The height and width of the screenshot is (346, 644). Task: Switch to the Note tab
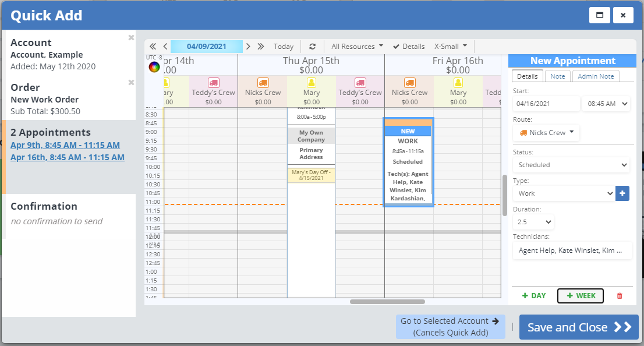pyautogui.click(x=557, y=76)
